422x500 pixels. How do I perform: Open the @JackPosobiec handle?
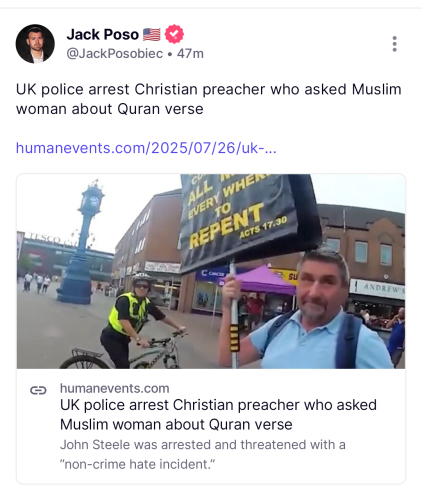click(115, 54)
